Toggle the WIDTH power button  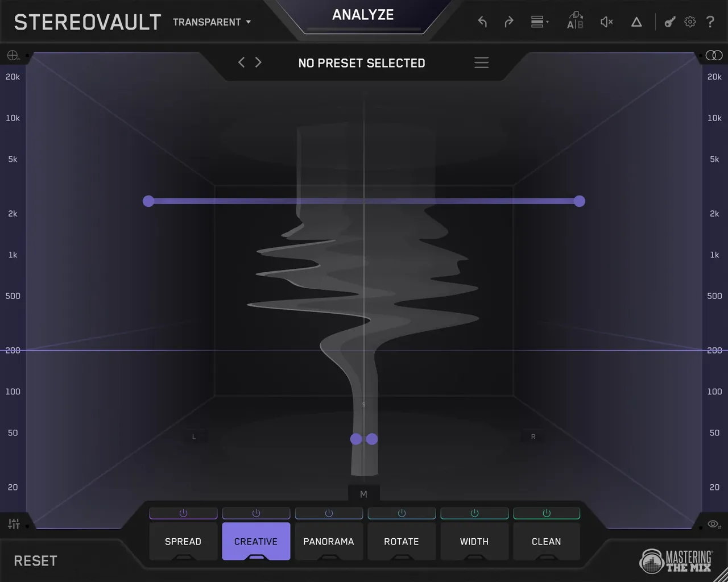click(474, 513)
